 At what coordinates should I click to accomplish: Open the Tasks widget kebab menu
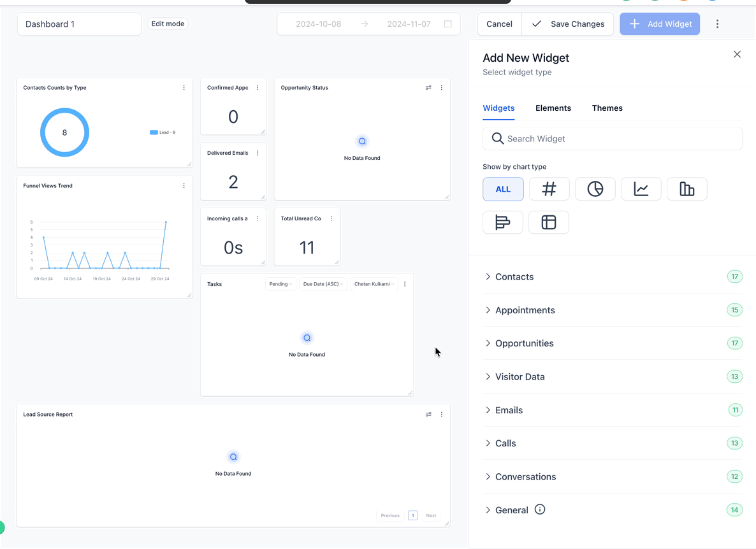click(405, 284)
